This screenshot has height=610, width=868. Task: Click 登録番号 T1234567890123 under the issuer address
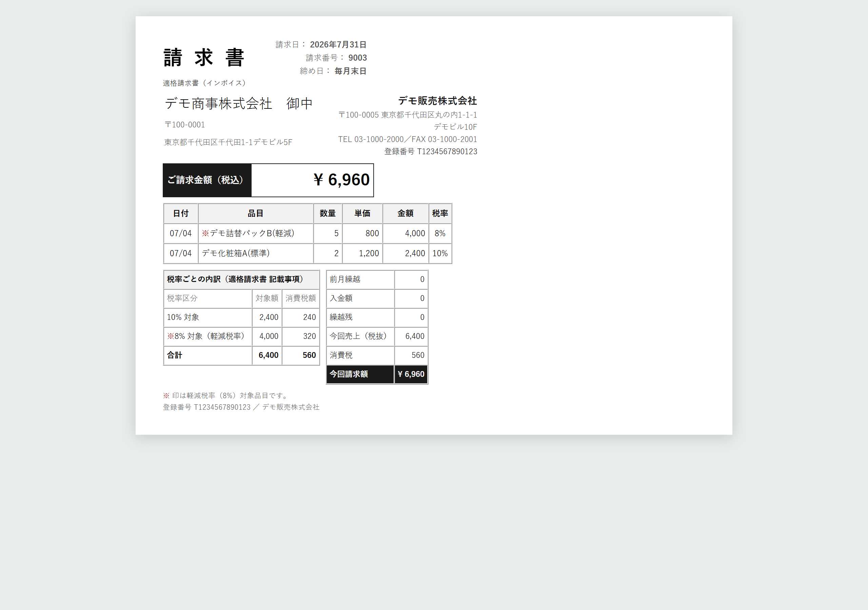[x=431, y=151]
